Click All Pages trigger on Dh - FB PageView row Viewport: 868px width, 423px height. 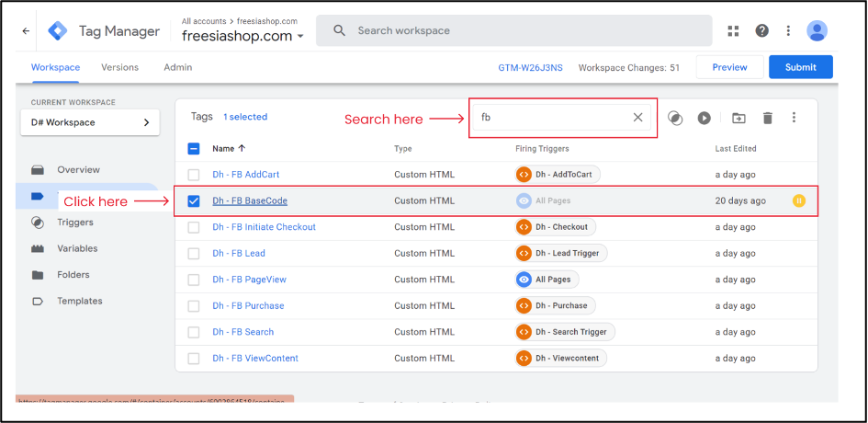coord(547,280)
